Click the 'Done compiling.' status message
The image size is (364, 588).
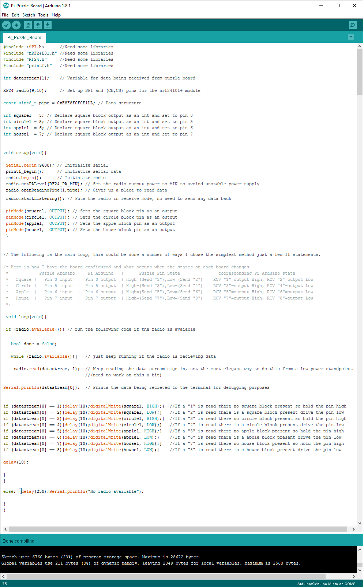pyautogui.click(x=19, y=541)
